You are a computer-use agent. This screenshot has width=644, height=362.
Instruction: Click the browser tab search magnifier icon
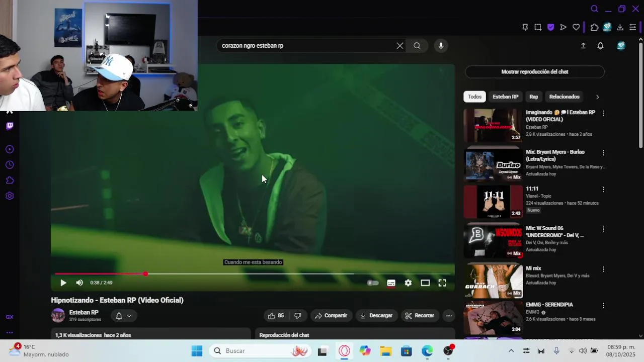pos(594,9)
